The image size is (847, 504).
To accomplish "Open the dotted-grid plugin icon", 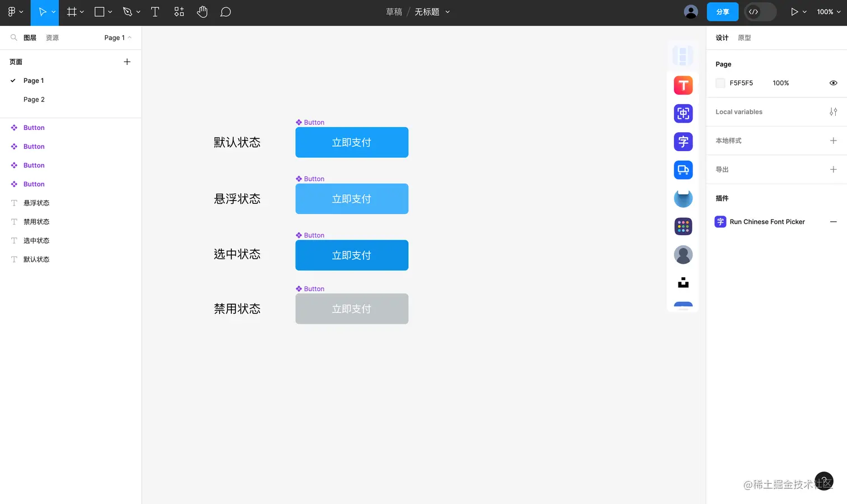I will 683,226.
